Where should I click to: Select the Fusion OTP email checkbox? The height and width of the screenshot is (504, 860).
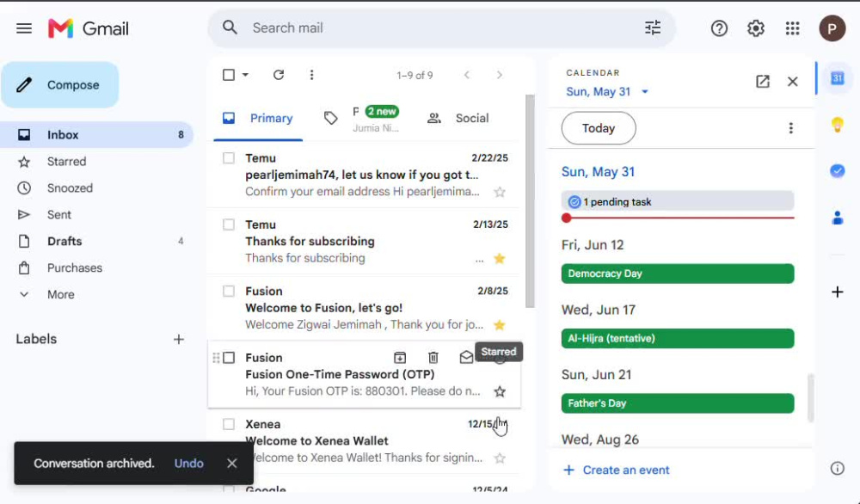point(229,358)
